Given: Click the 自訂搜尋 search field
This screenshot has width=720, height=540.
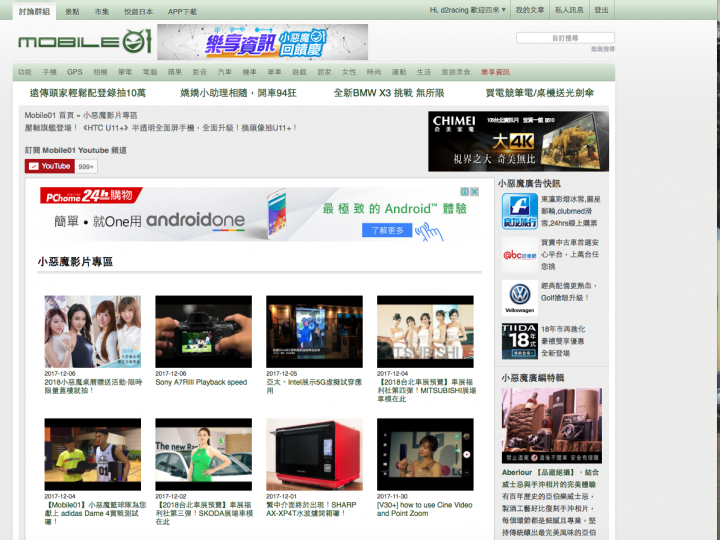Looking at the screenshot, I should point(565,38).
